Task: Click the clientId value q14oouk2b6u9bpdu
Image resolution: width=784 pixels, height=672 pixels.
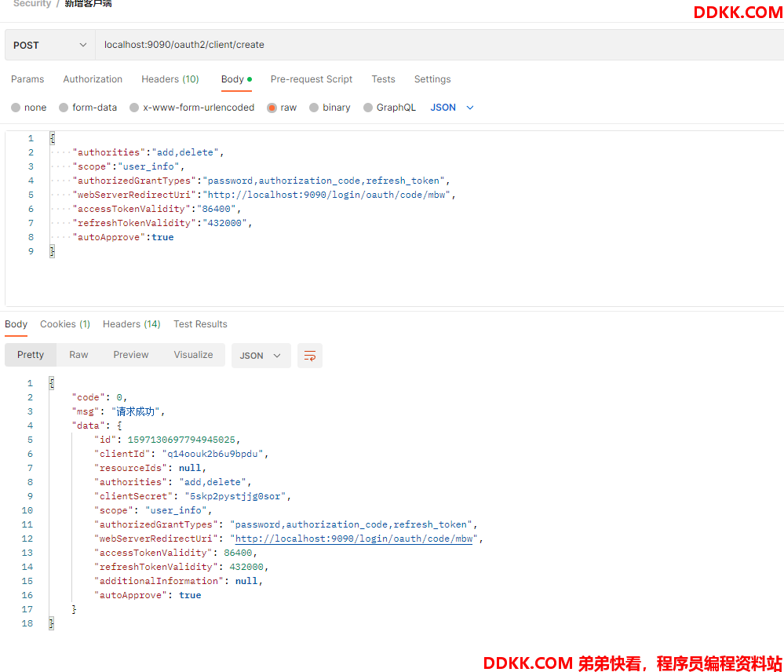Action: coord(213,454)
